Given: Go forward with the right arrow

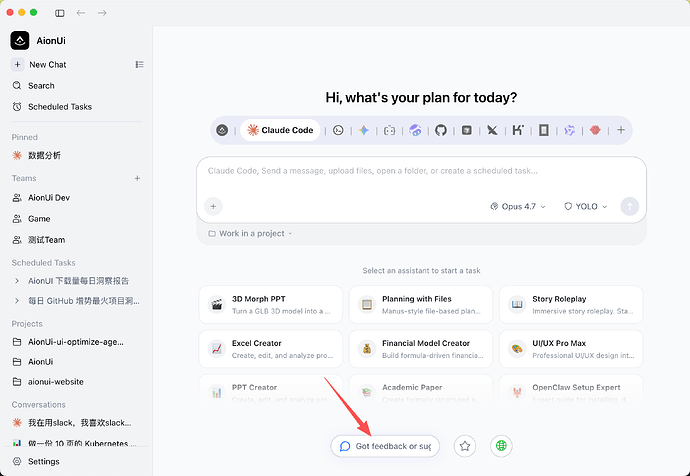Looking at the screenshot, I should coord(102,13).
